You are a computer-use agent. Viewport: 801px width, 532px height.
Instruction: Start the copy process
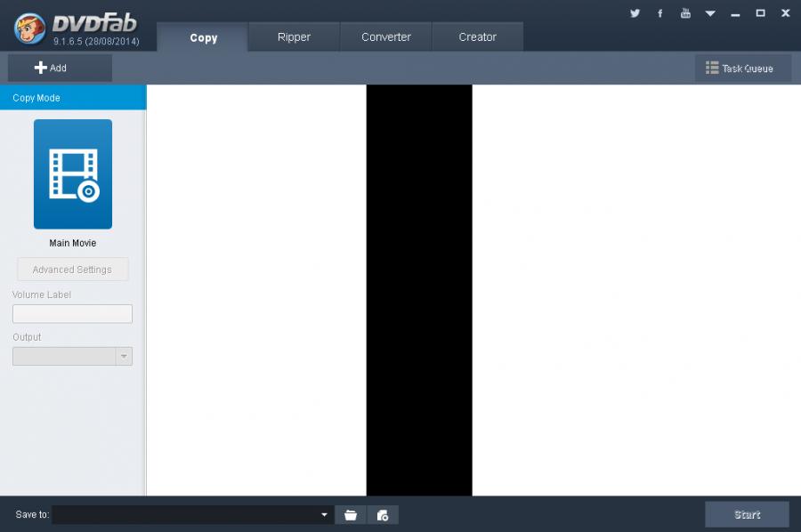click(747, 514)
